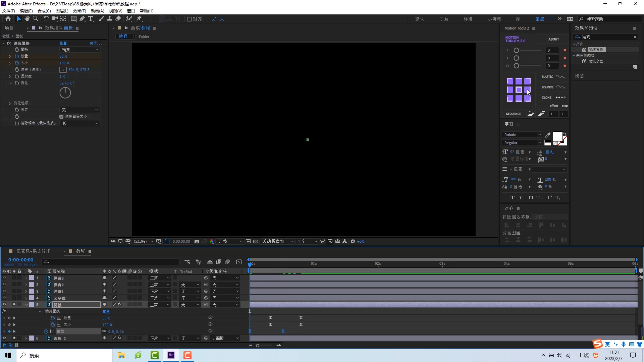Hide layer 弹窗3 with its eye icon

click(x=4, y=278)
